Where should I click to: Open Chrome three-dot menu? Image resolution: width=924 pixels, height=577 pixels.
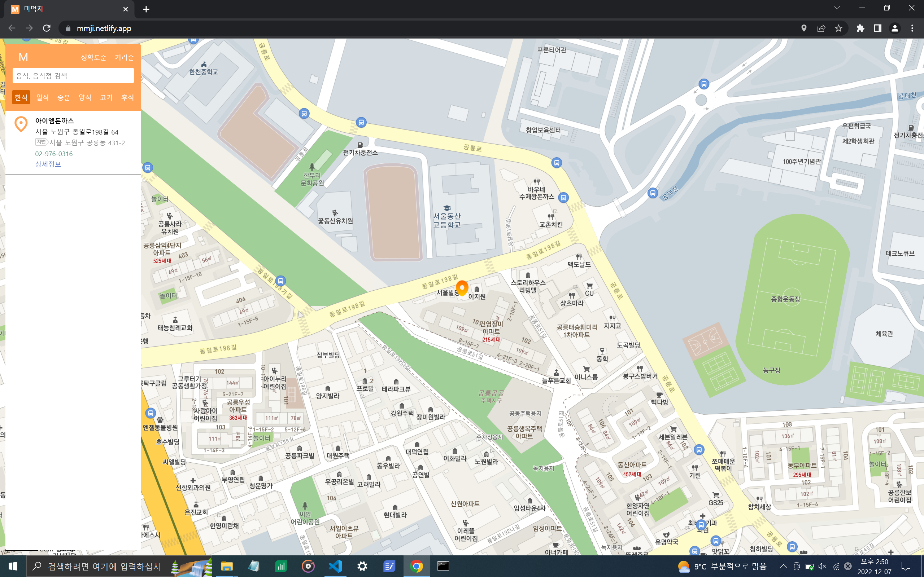coord(912,28)
